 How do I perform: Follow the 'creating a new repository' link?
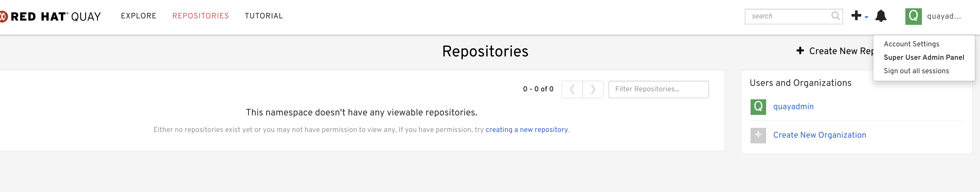click(x=527, y=130)
